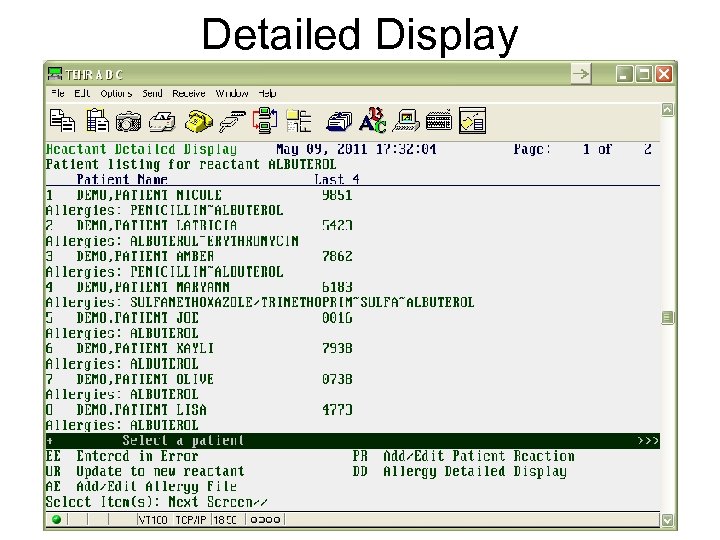This screenshot has height=540, width=720.
Task: Click the Patient Name column header
Action: coord(122,179)
